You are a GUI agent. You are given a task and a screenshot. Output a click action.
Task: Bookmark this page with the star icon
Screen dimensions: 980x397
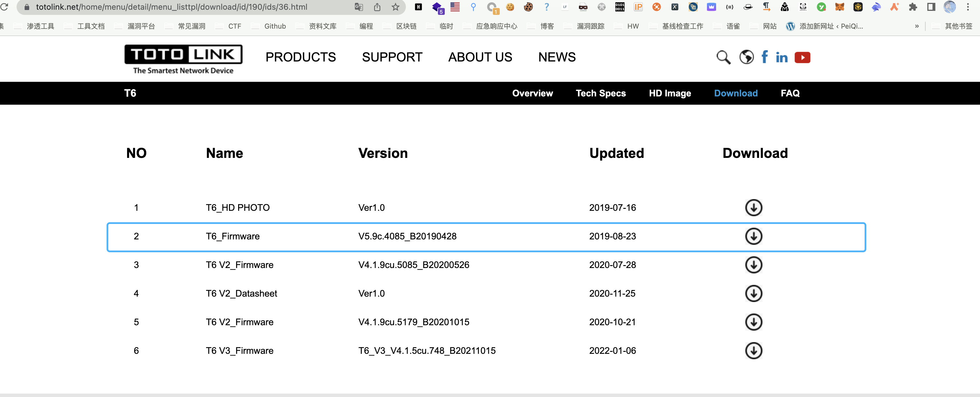396,7
